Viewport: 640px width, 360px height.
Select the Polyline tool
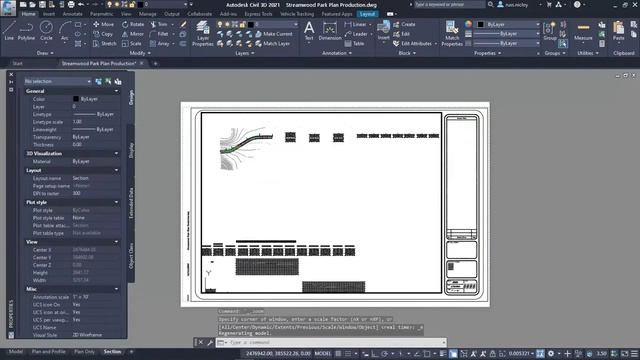click(26, 31)
